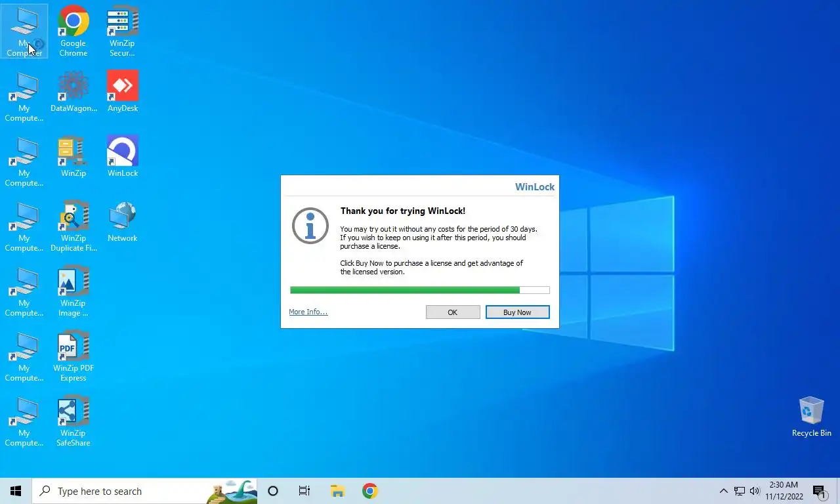This screenshot has width=840, height=504.
Task: Select the WinZip SafeShare desktop icon
Action: 73,421
